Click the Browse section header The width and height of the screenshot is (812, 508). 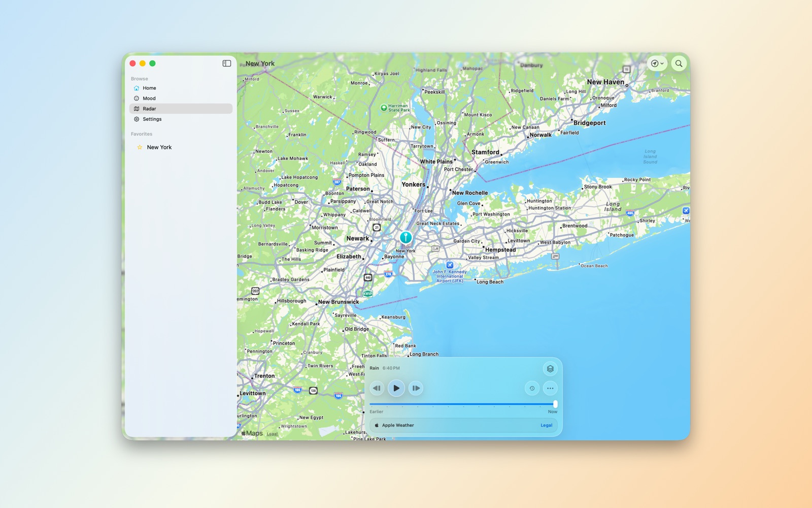point(140,79)
